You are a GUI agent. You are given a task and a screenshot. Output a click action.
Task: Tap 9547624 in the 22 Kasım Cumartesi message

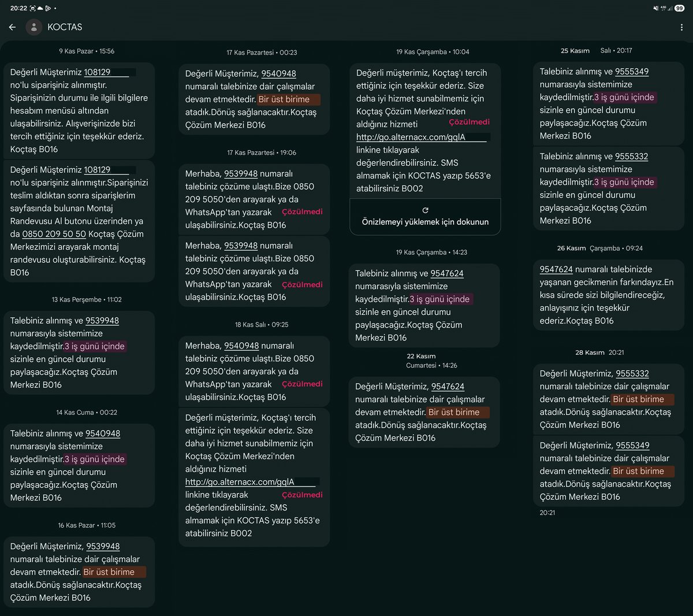point(448,387)
